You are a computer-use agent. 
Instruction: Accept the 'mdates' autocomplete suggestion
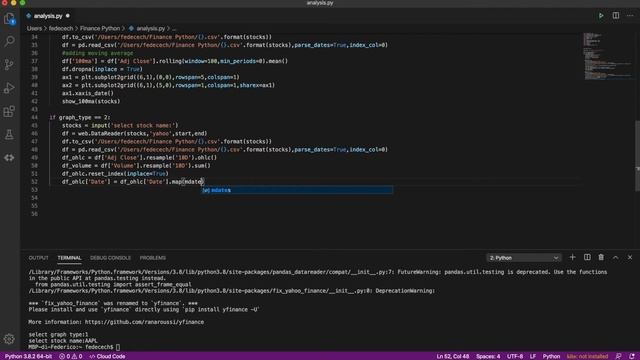click(297, 190)
